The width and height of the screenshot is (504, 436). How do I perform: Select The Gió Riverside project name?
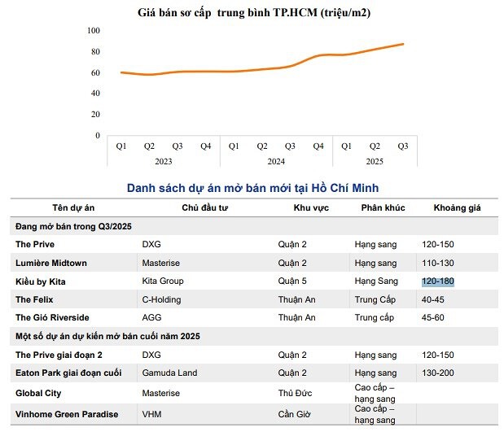[x=52, y=317]
